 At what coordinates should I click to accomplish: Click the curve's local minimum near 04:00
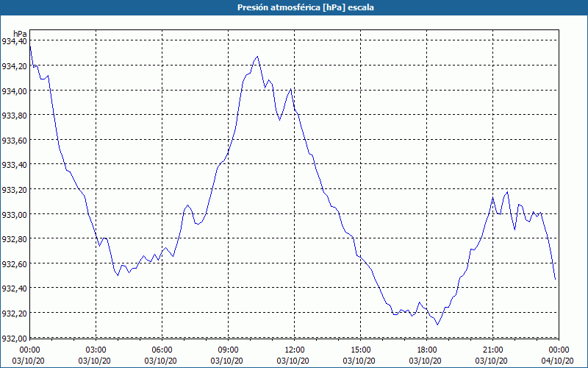coord(118,275)
